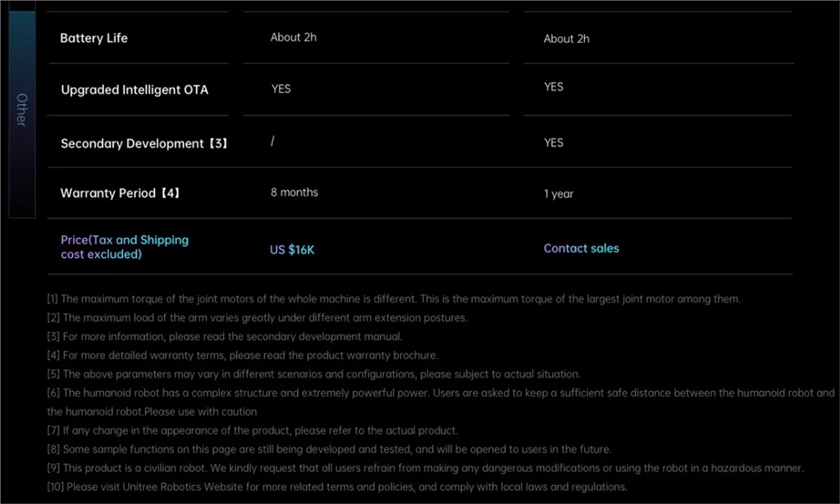Click the Upgraded Intelligent OTA label

(135, 90)
